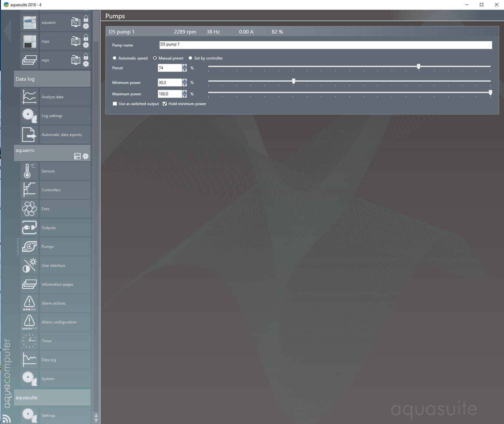Open the User interface brightness icon
The width and height of the screenshot is (504, 424).
coord(29,266)
